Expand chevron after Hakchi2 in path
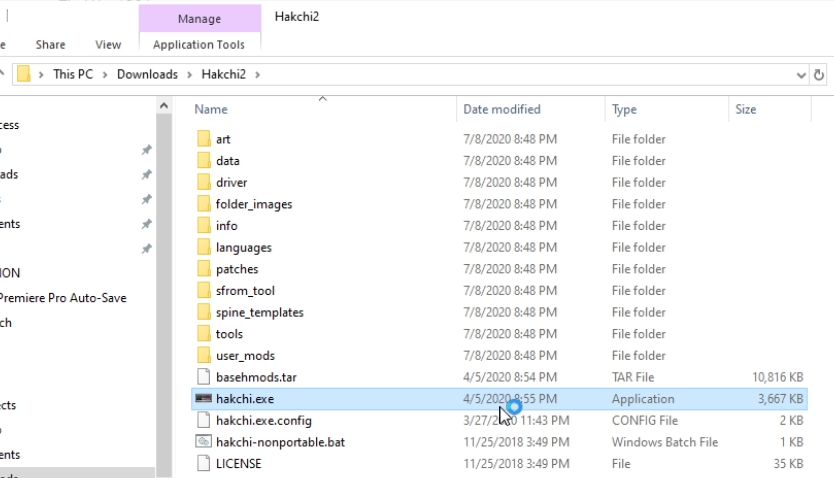The width and height of the screenshot is (834, 478). pyautogui.click(x=257, y=74)
